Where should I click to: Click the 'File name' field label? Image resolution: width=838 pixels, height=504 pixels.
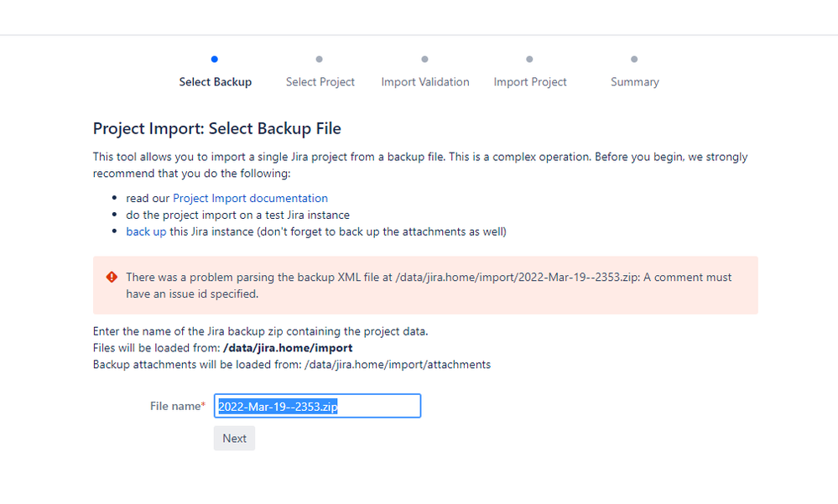[x=178, y=406]
